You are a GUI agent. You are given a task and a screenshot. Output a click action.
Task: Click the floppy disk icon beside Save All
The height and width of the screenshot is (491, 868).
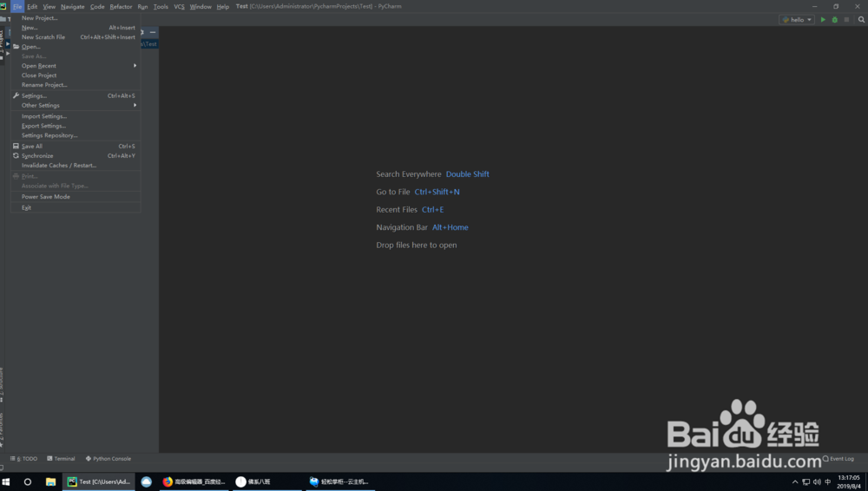(x=16, y=146)
